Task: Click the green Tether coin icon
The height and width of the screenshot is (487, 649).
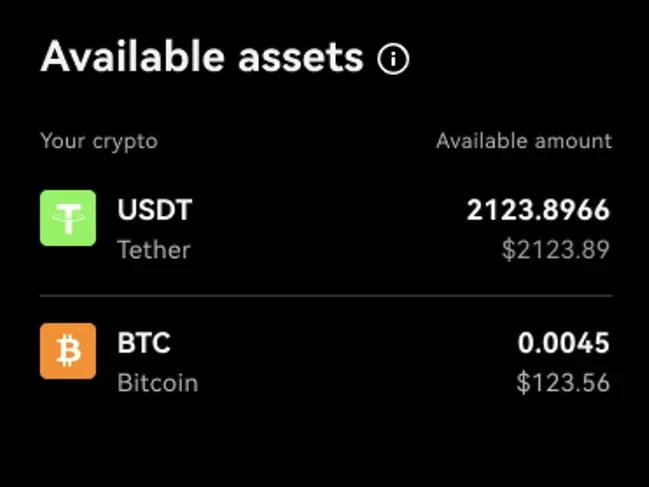Action: [68, 218]
